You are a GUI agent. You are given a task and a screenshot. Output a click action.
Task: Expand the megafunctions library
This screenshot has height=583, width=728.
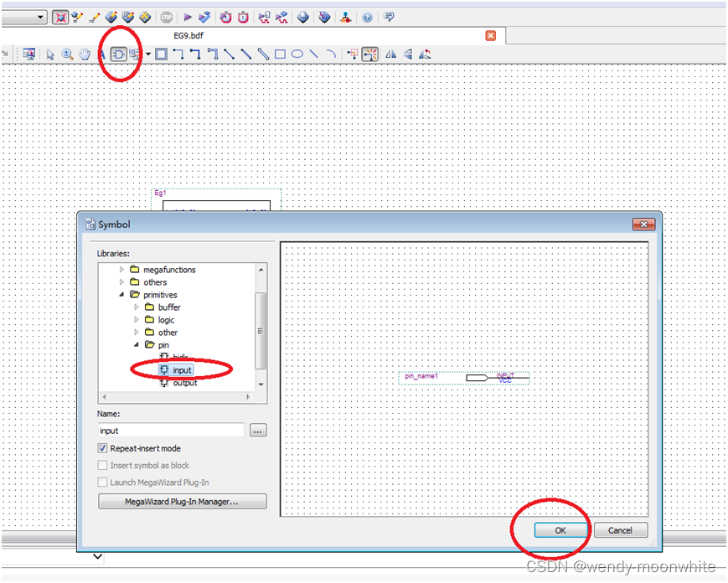click(121, 270)
